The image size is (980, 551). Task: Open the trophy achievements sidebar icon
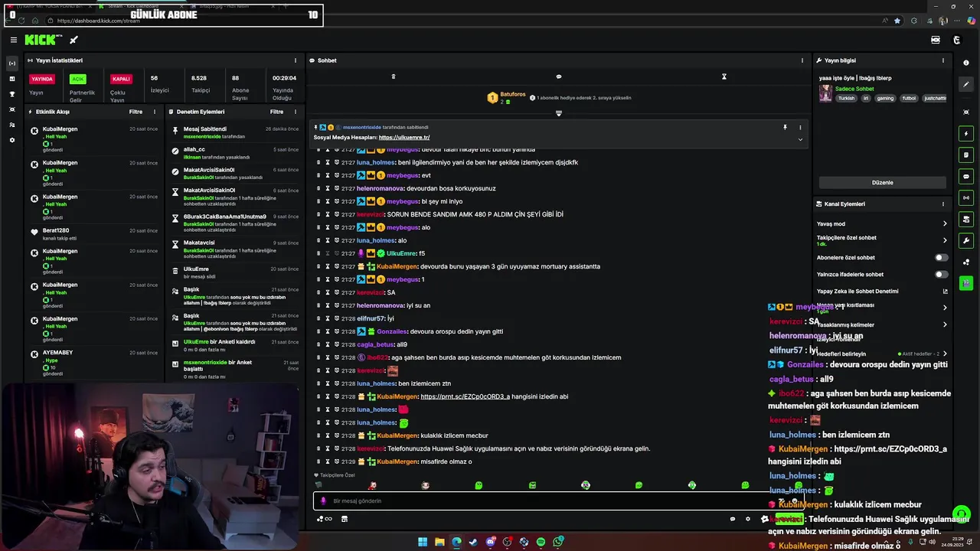11,94
